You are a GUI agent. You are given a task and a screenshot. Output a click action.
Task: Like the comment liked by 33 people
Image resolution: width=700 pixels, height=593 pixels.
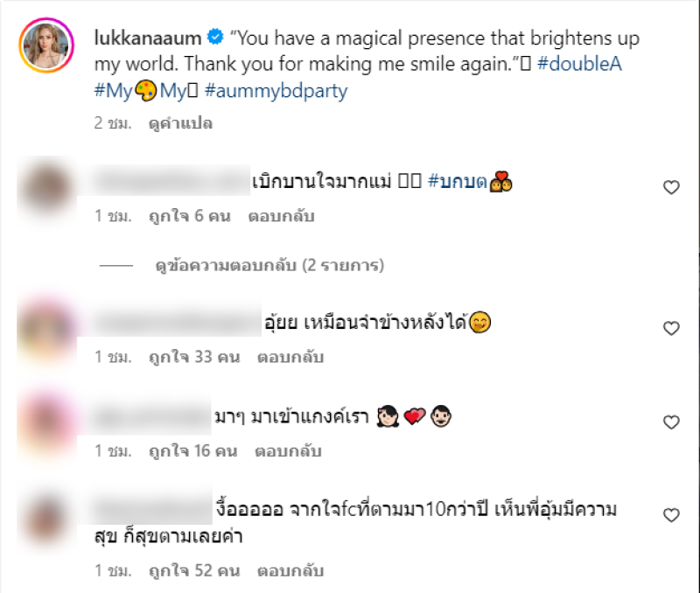click(671, 328)
